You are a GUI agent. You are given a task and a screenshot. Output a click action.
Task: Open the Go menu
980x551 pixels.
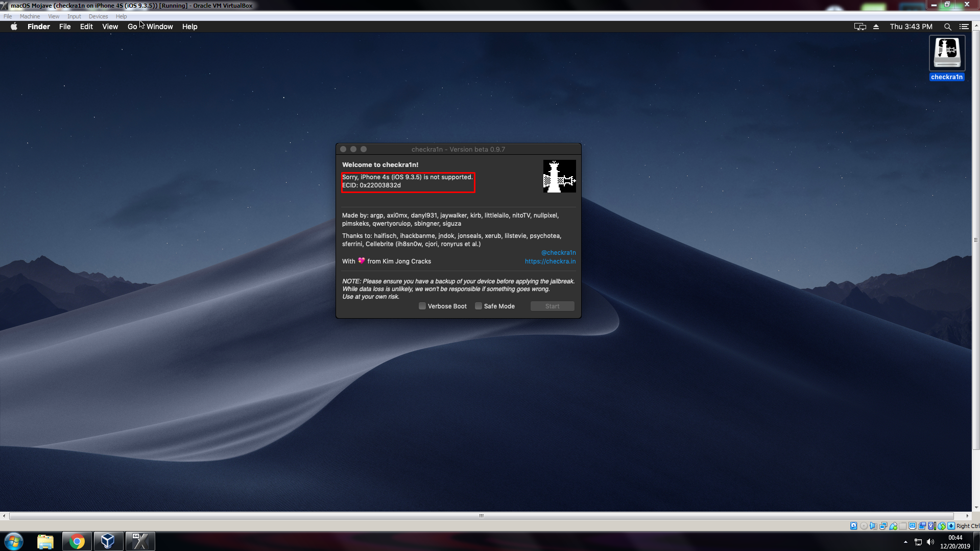click(x=132, y=27)
